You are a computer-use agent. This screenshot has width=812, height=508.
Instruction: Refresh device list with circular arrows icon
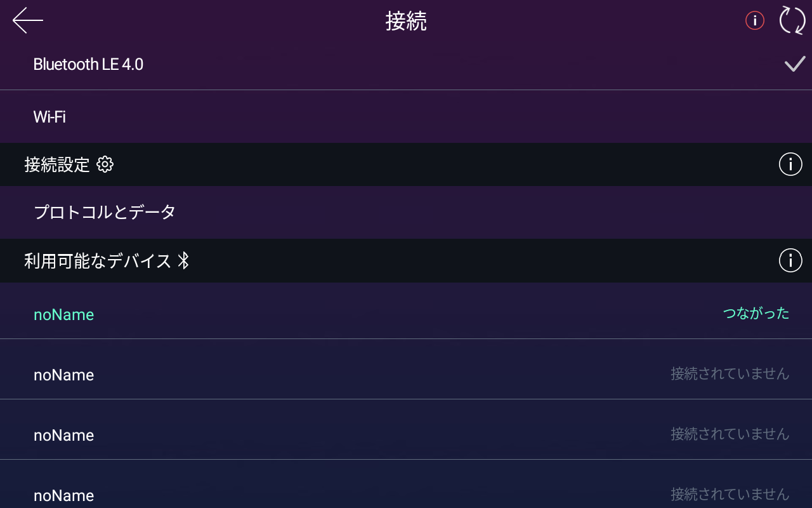tap(792, 20)
